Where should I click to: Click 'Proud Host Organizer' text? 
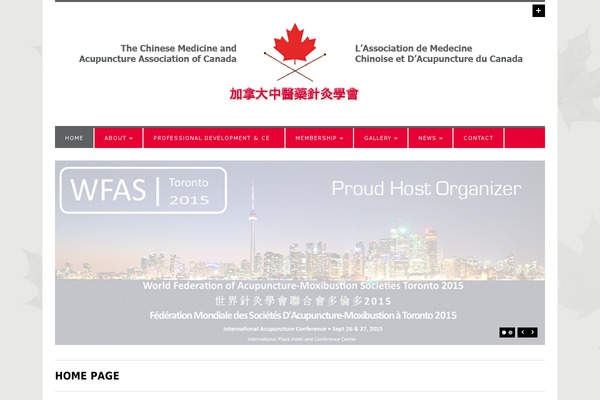pyautogui.click(x=426, y=189)
